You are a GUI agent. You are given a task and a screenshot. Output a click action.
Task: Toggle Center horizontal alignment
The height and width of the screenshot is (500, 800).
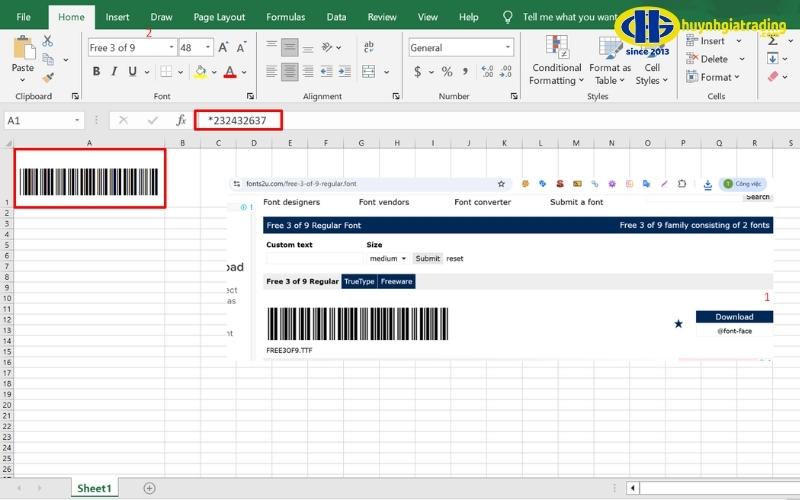(290, 71)
